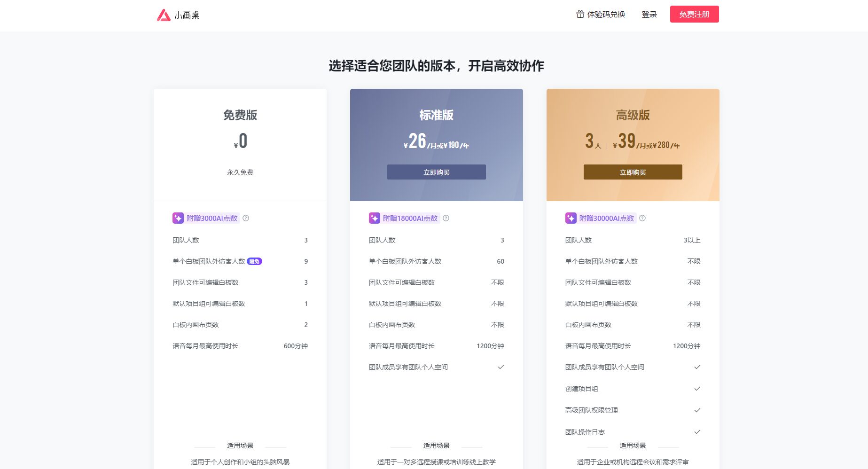This screenshot has height=469, width=868.
Task: Click help icon next to 附赠30000AI点数
Action: click(x=642, y=218)
